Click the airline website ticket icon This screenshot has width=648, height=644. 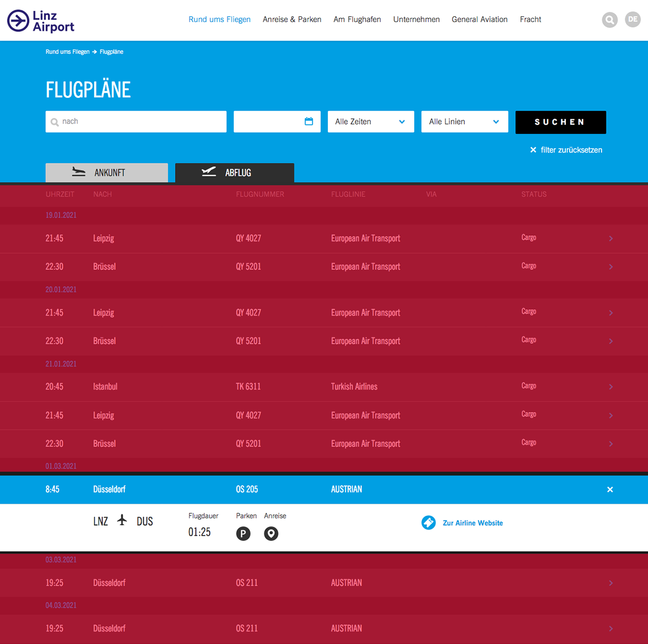[429, 523]
